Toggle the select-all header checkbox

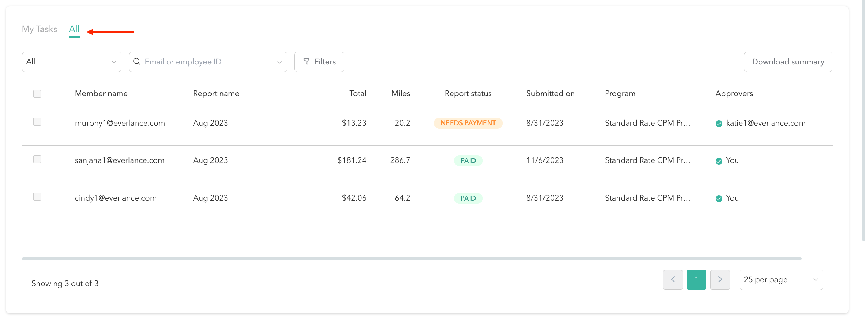tap(37, 94)
